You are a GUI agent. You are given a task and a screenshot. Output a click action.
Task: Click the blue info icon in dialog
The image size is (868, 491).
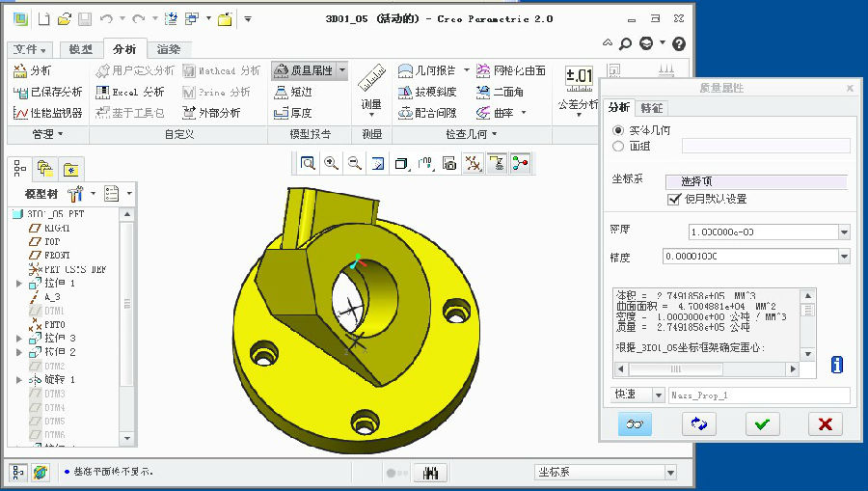point(836,365)
